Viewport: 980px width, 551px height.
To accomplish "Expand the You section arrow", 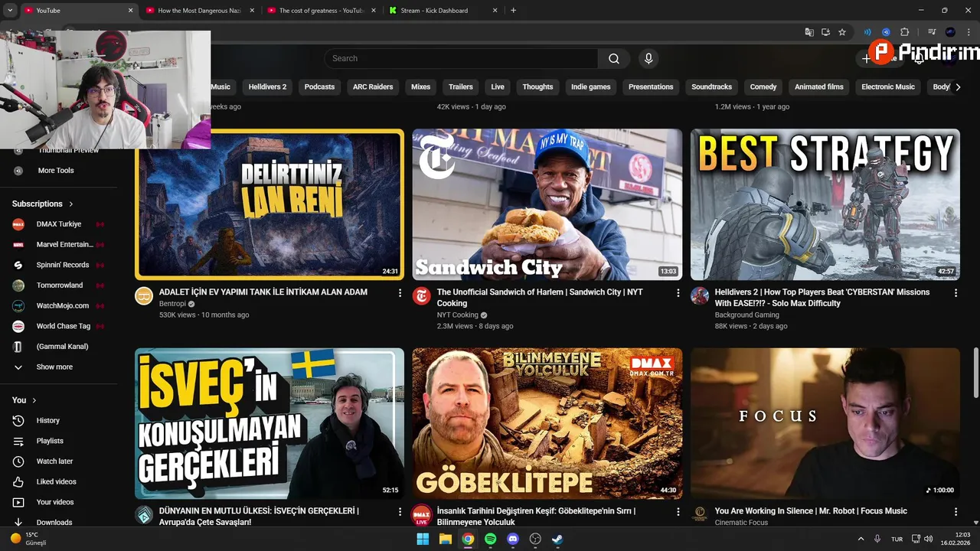I will (34, 400).
